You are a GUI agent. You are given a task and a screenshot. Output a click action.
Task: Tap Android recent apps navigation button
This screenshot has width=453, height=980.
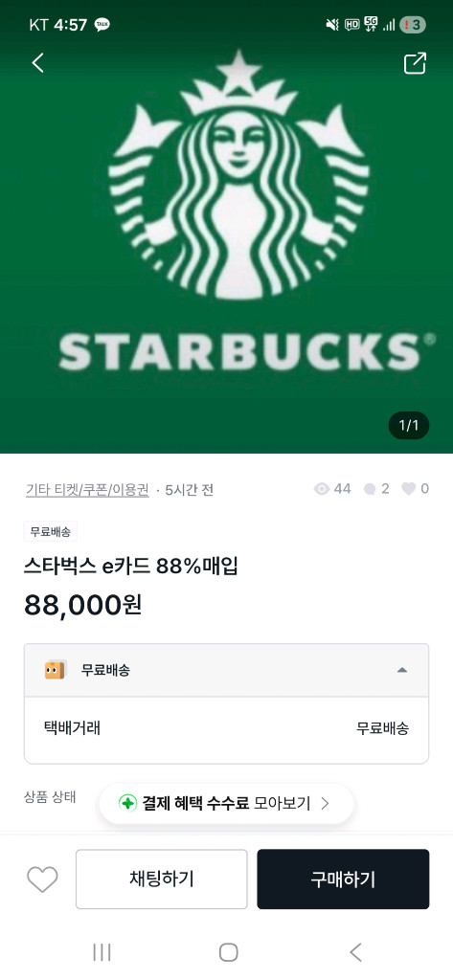102,952
